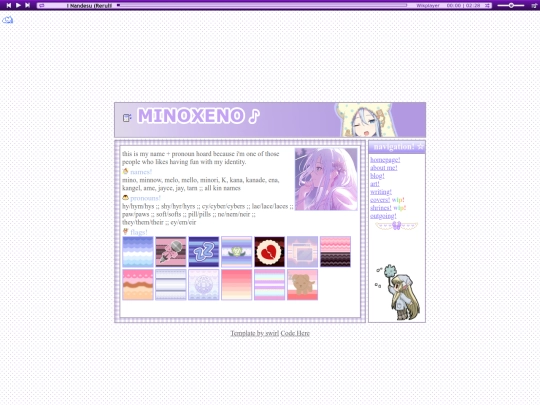The image size is (540, 405).
Task: Open the outgoing! navigation link
Action: 383,216
